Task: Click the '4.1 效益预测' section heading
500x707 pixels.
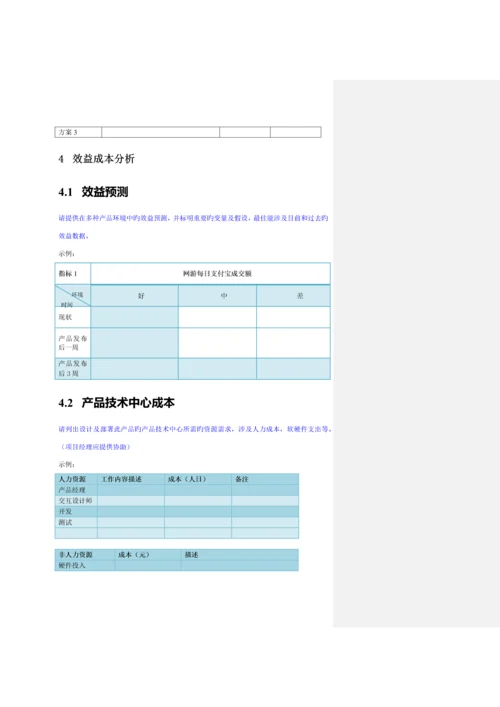Action: pos(93,192)
